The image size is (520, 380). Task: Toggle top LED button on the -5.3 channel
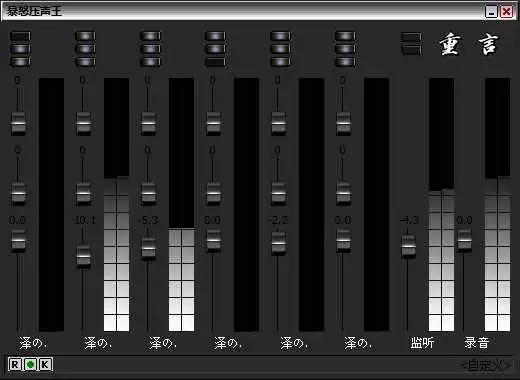click(150, 36)
